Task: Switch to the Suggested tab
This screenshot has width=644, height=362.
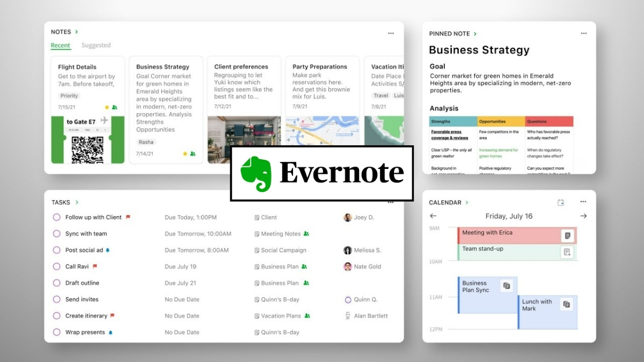Action: [x=96, y=46]
